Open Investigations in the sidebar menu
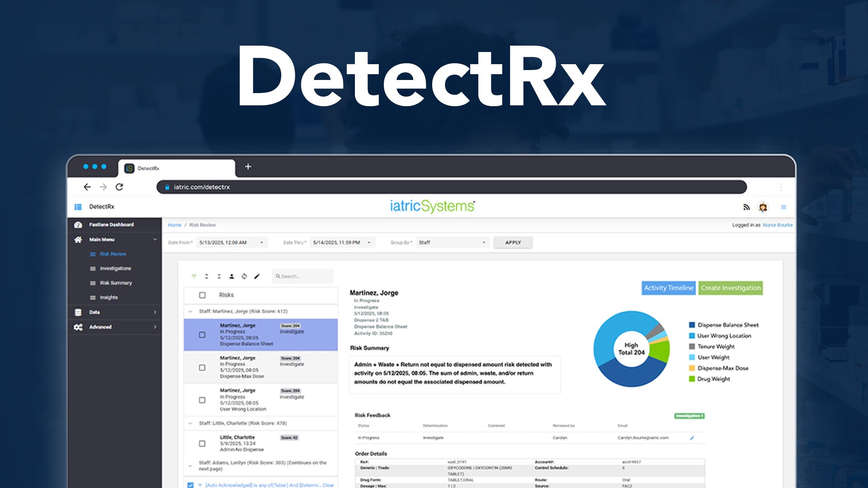 click(115, 268)
